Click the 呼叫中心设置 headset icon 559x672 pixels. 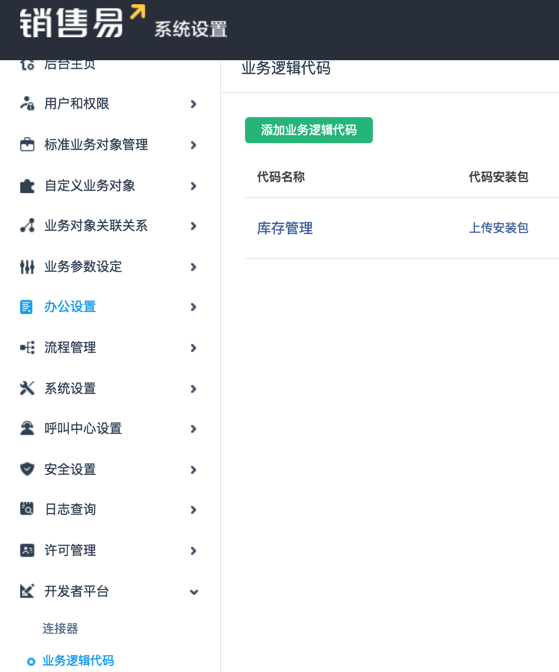(x=27, y=428)
